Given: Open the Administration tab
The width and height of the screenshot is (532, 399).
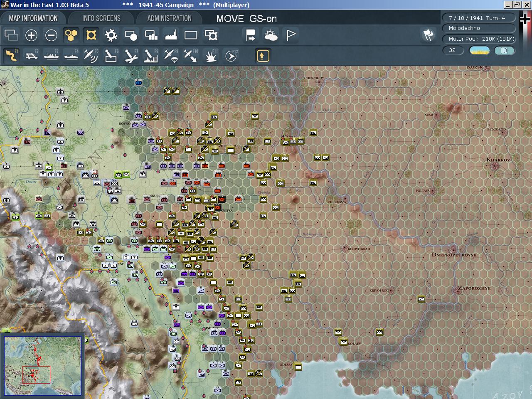Looking at the screenshot, I should [169, 18].
